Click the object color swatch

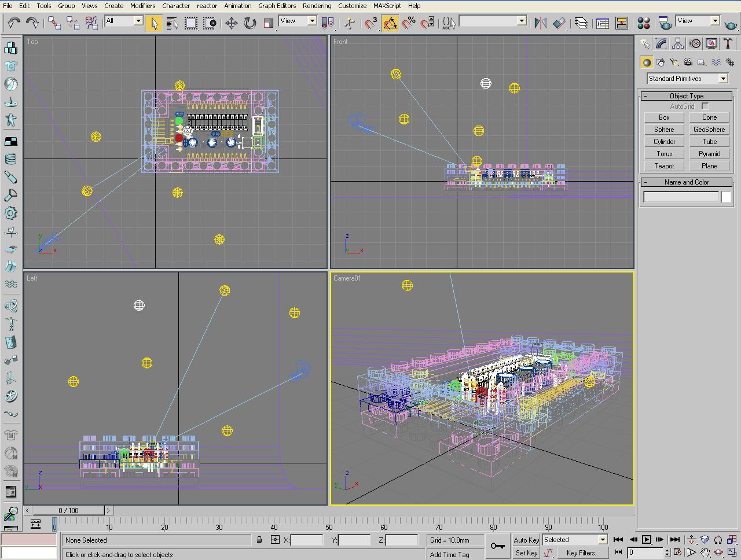(x=726, y=197)
